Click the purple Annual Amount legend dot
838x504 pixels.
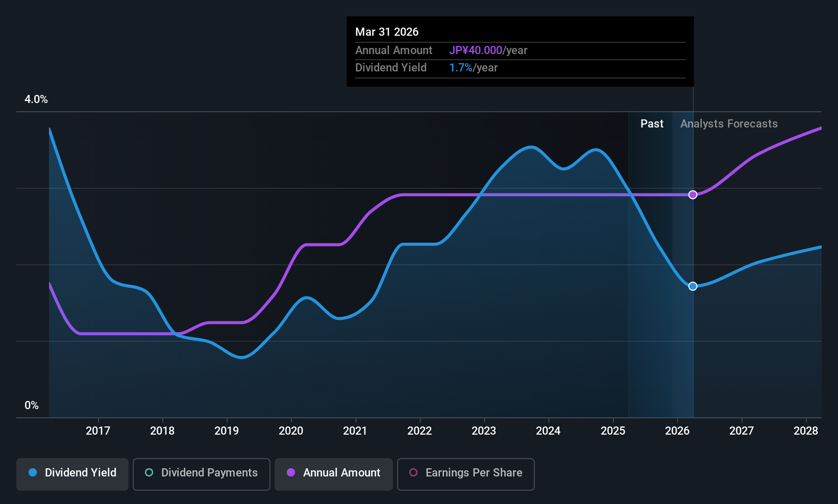[x=291, y=473]
